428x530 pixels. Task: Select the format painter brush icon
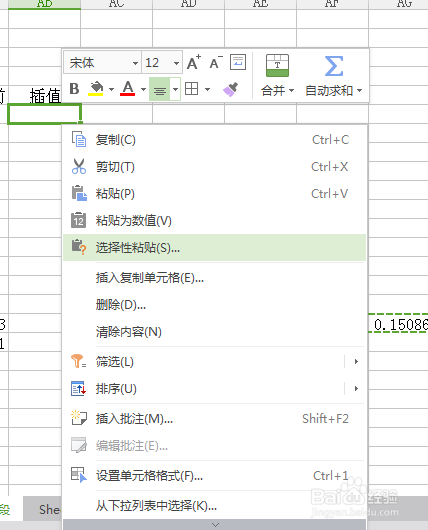[231, 89]
